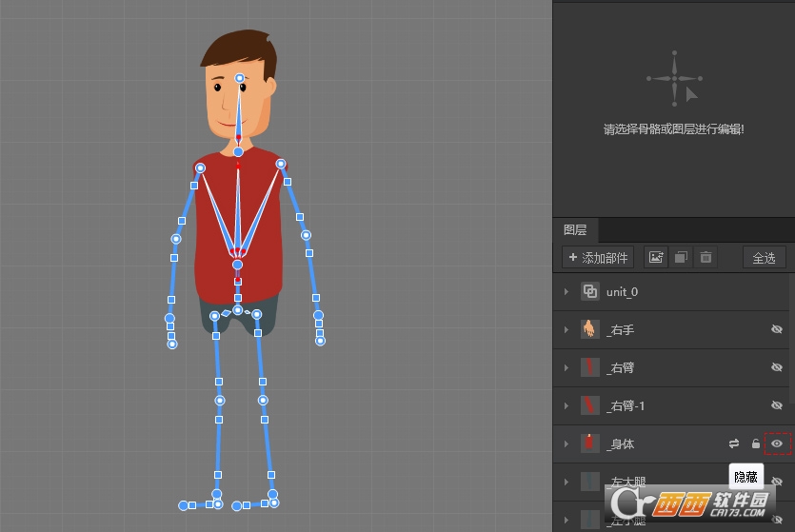Show the hidden _左大腿 layer

[x=777, y=482]
